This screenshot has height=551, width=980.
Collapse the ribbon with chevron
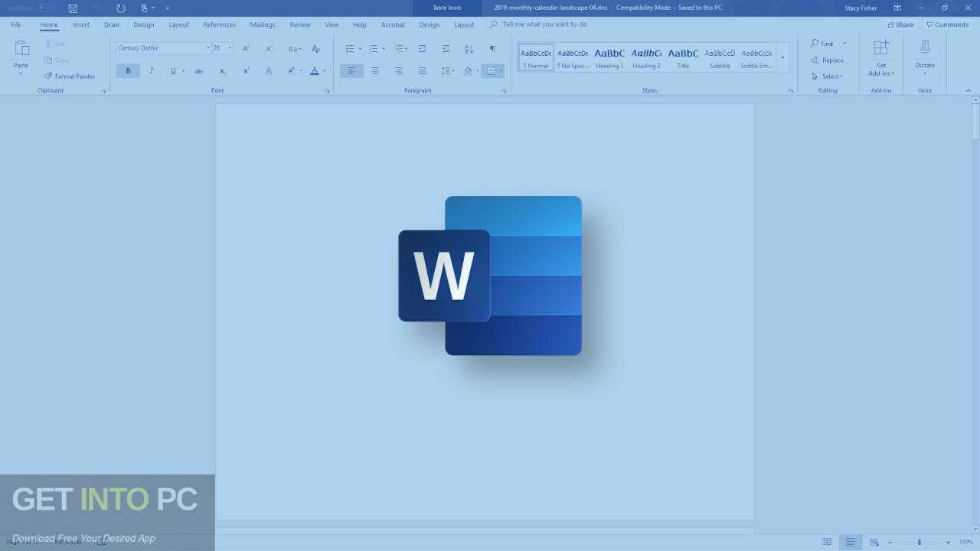click(x=968, y=90)
